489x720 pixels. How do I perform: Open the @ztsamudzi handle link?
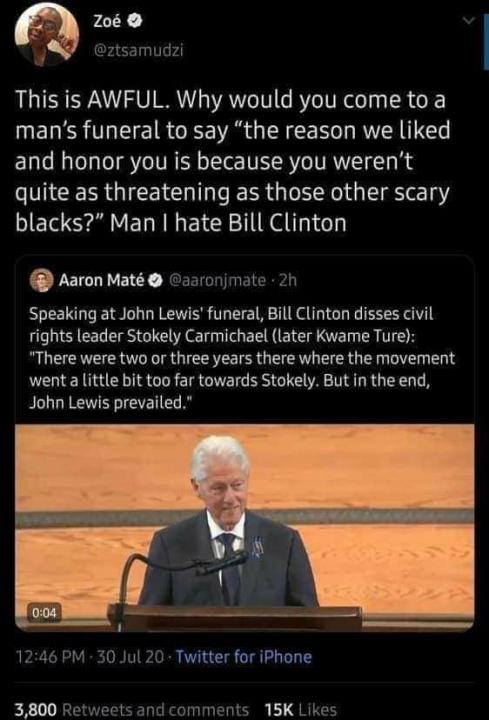point(138,50)
